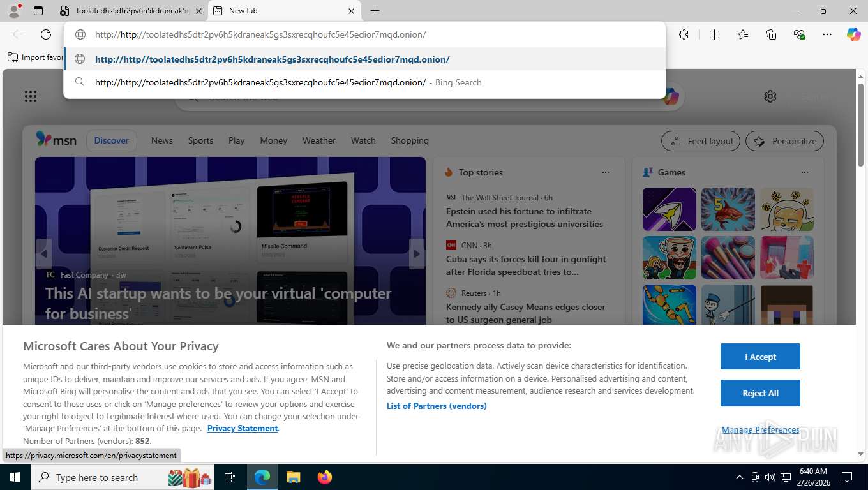The height and width of the screenshot is (490, 868).
Task: Open volume control in system tray
Action: 770,477
